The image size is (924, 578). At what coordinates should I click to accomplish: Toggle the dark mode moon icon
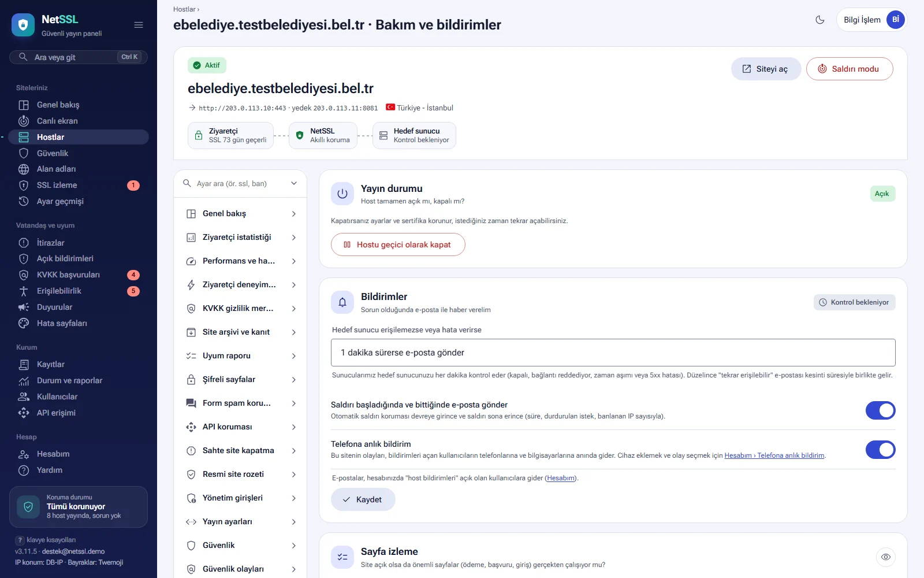pos(820,20)
